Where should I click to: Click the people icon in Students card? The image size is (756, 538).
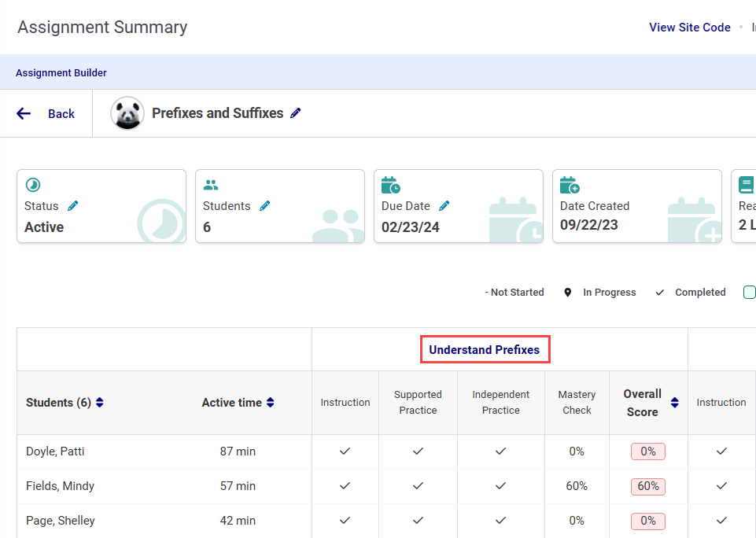[211, 185]
